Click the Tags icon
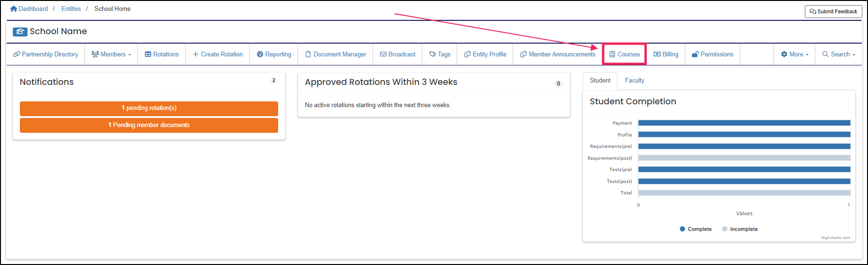This screenshot has height=265, width=868. point(432,54)
